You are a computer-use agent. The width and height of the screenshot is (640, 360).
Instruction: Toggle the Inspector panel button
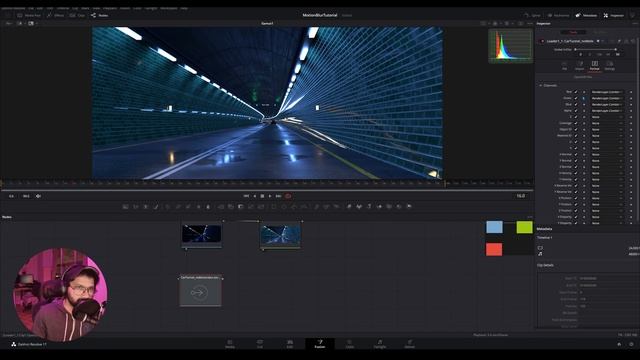[x=613, y=16]
